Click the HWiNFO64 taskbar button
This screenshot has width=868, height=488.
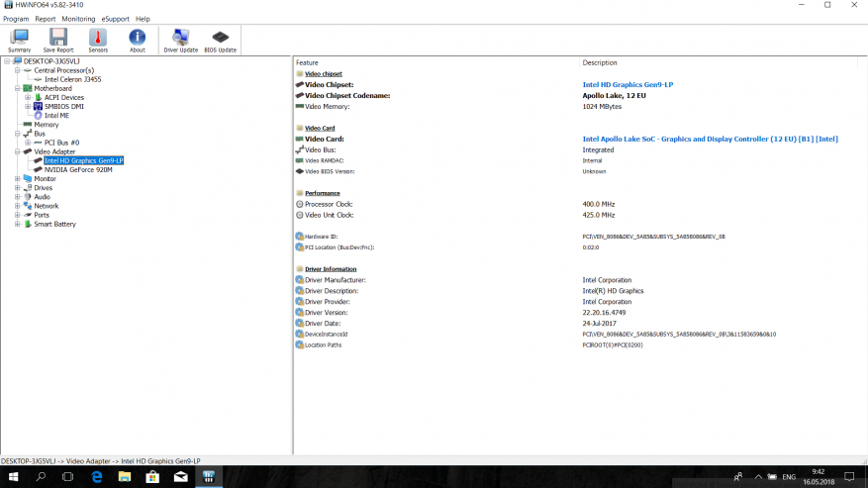(209, 476)
